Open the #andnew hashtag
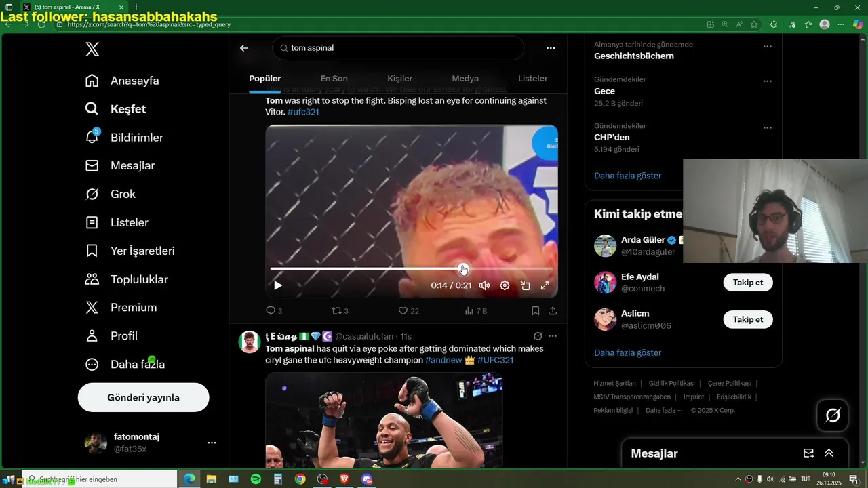The width and height of the screenshot is (868, 488). [444, 360]
